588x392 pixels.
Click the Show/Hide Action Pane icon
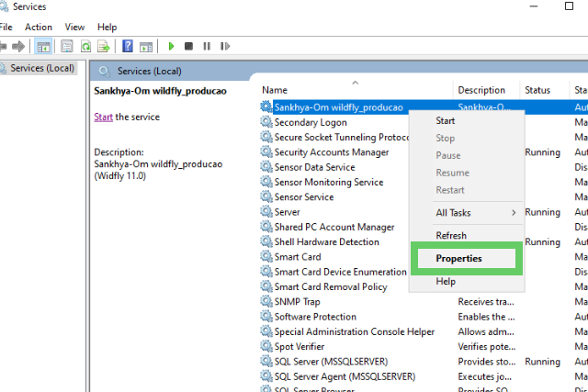click(146, 47)
